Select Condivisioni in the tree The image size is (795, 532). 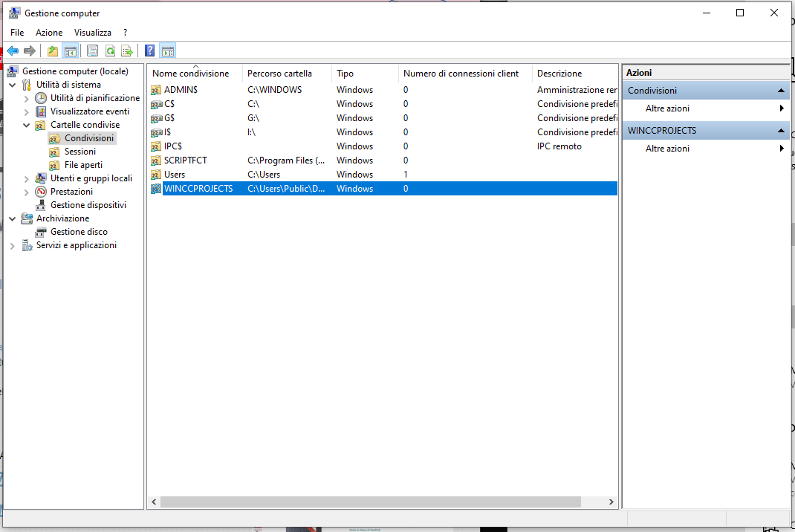pyautogui.click(x=89, y=138)
